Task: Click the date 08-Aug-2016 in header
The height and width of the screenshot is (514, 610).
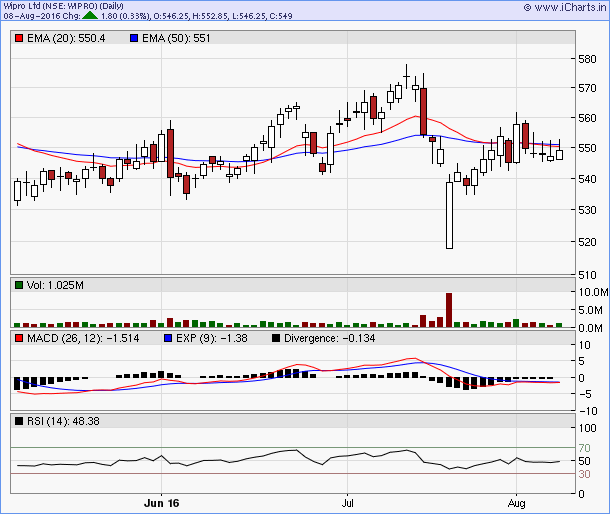Action: coord(30,16)
